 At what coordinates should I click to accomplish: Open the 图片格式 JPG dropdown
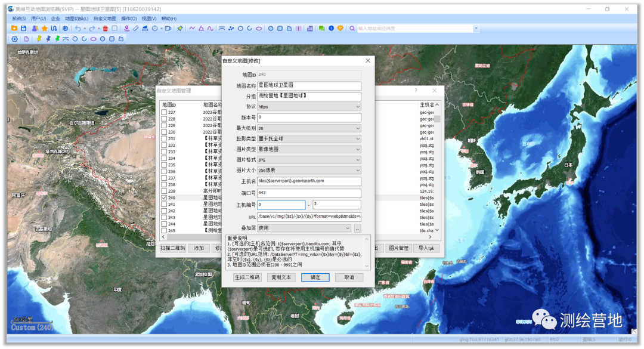(309, 159)
